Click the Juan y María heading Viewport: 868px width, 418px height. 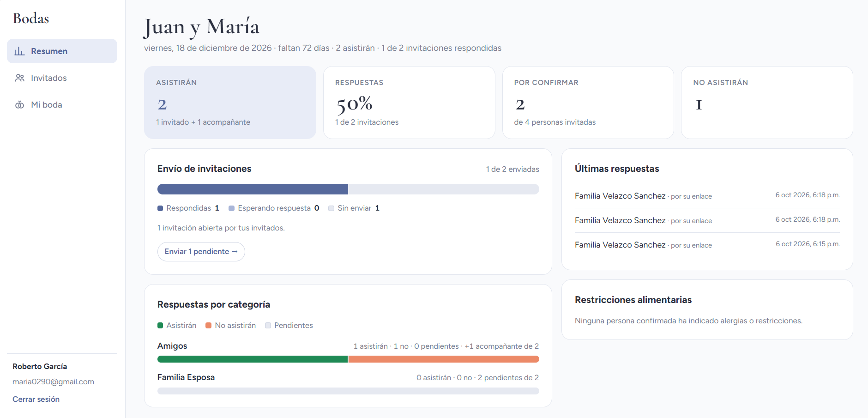(201, 27)
